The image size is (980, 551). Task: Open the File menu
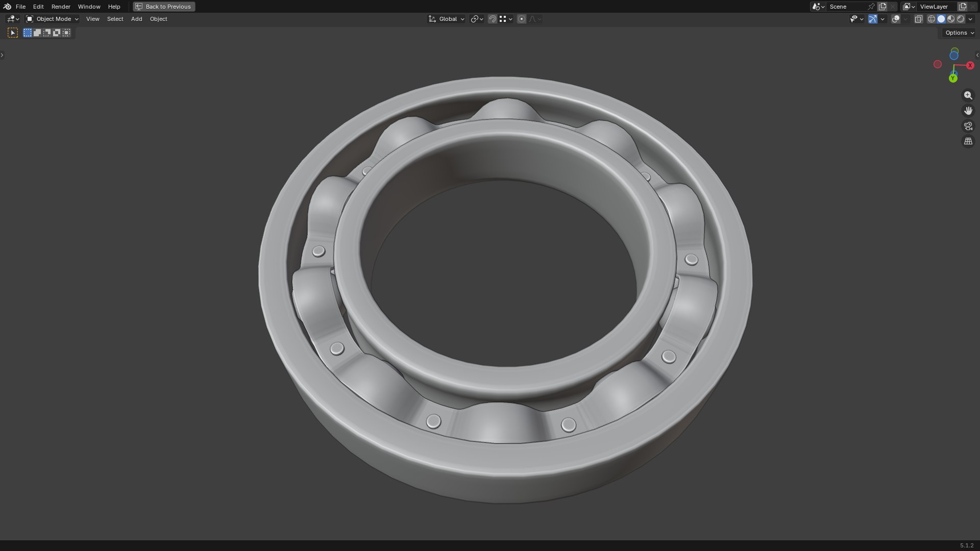pos(20,7)
